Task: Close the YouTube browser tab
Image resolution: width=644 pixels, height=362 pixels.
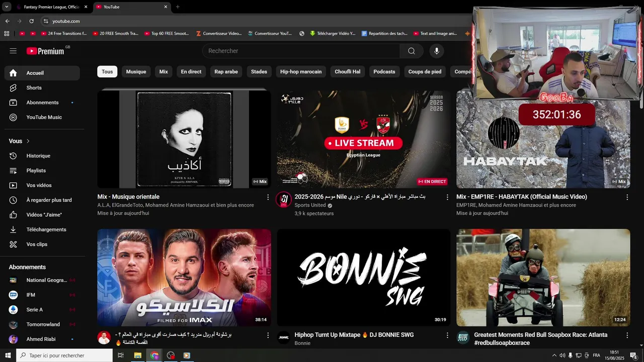Action: [x=166, y=7]
